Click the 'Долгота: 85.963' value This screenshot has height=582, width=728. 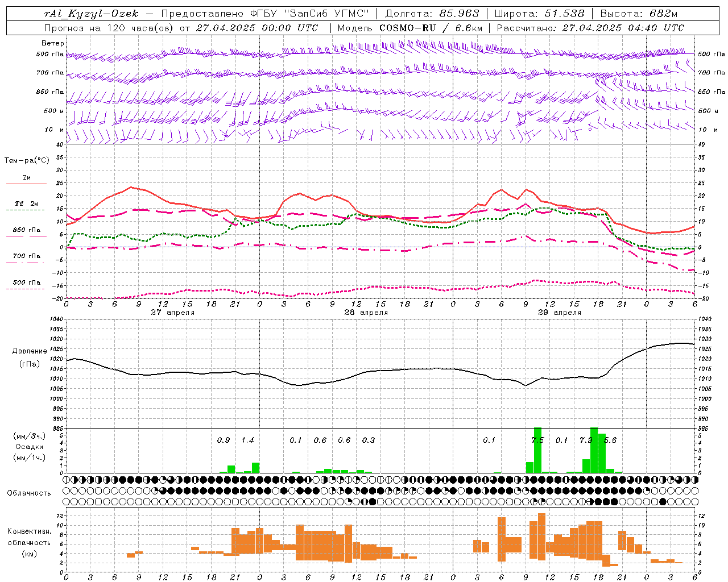(432, 14)
